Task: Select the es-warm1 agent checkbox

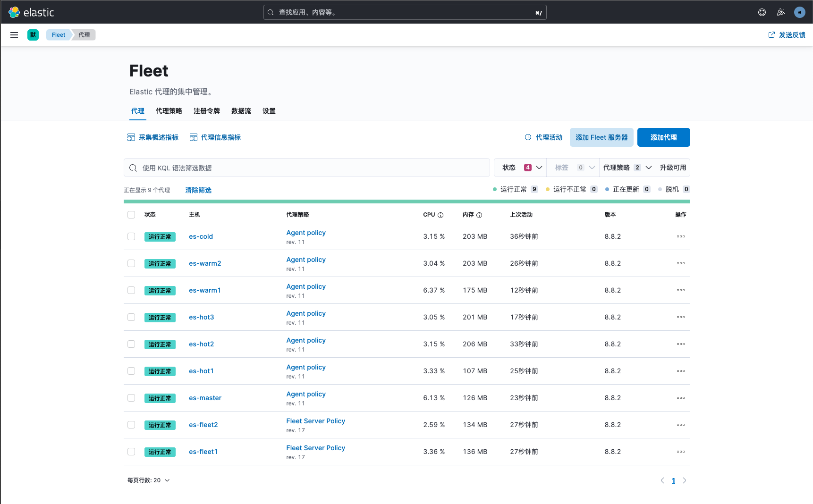Action: (131, 290)
